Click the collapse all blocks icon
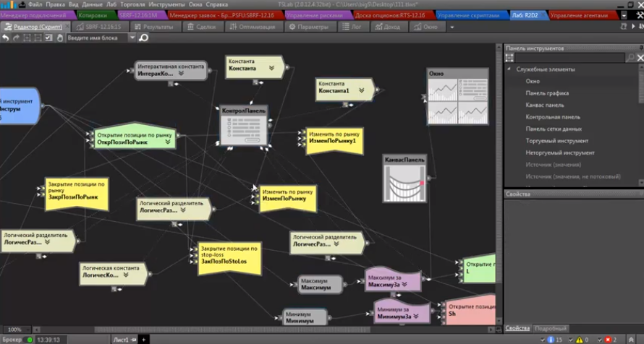Viewport: 644px width, 344px height. coord(38,38)
